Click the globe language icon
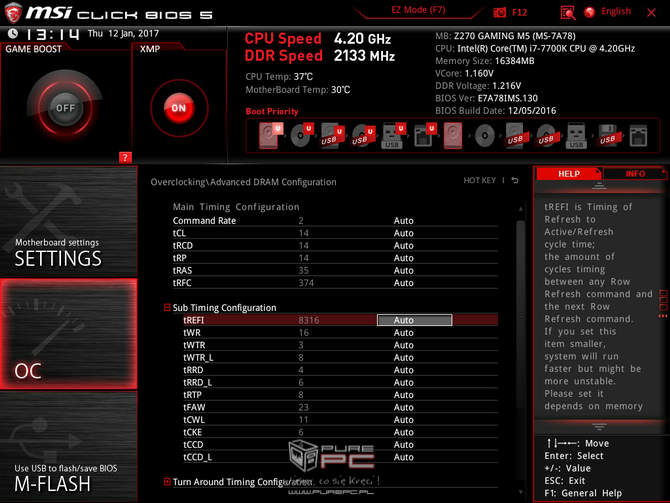The width and height of the screenshot is (670, 503). 590,12
